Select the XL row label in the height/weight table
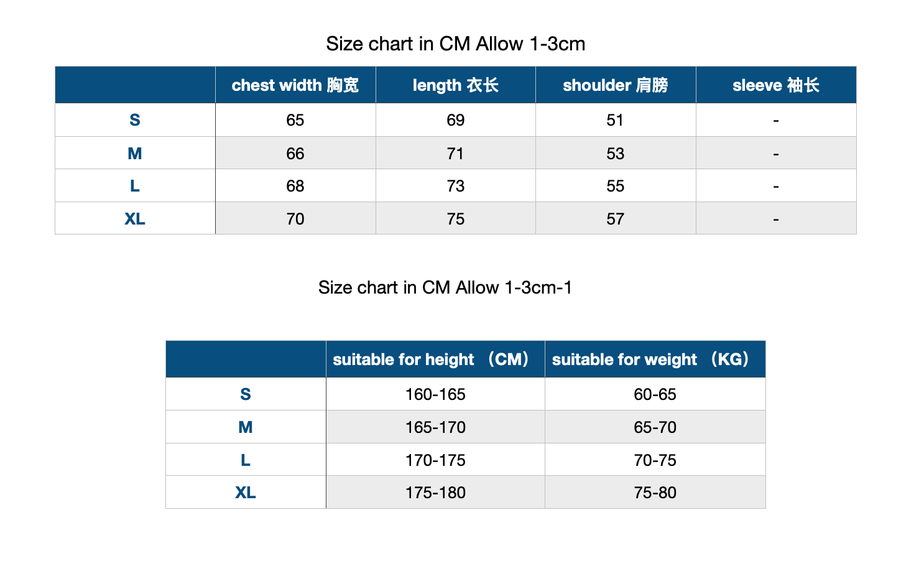 tap(246, 493)
